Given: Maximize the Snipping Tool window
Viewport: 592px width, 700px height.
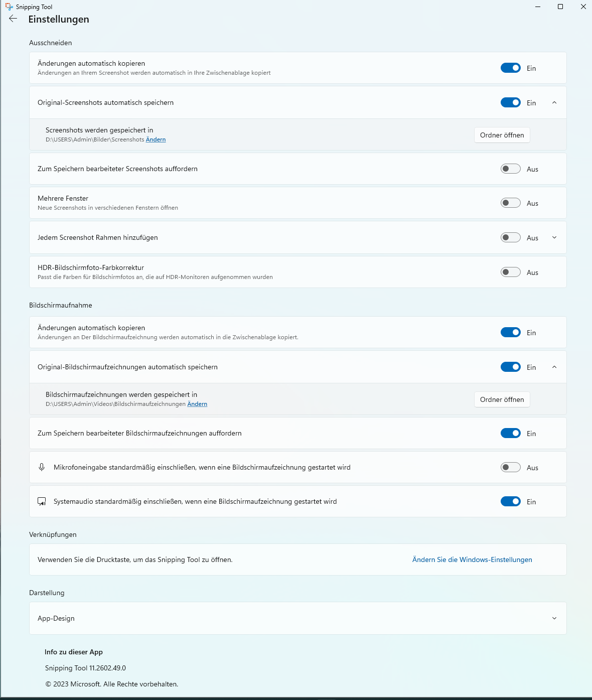Looking at the screenshot, I should pyautogui.click(x=560, y=7).
